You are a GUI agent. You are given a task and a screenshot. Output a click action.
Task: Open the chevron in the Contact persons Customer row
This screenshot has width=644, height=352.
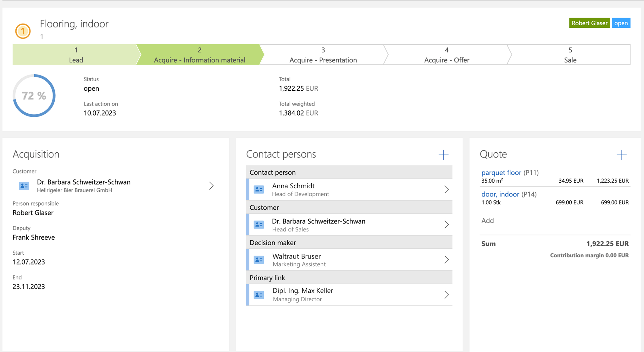(x=447, y=224)
